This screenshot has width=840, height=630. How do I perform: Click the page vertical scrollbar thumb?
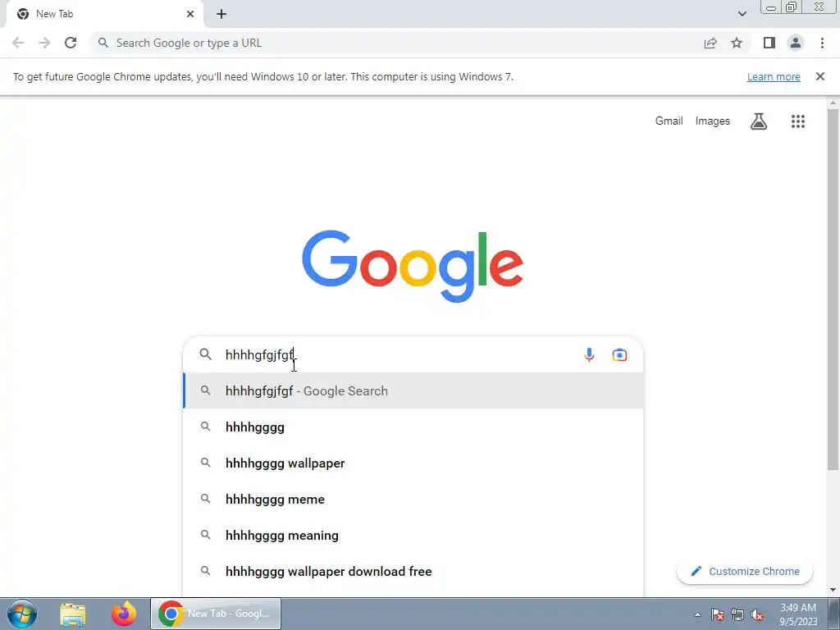(x=833, y=290)
